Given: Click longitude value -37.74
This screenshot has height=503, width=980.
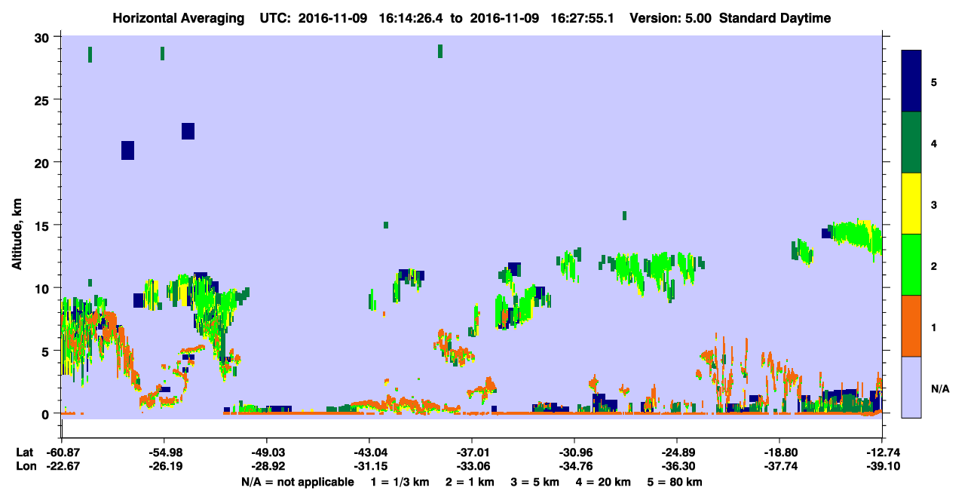Looking at the screenshot, I should [x=779, y=466].
